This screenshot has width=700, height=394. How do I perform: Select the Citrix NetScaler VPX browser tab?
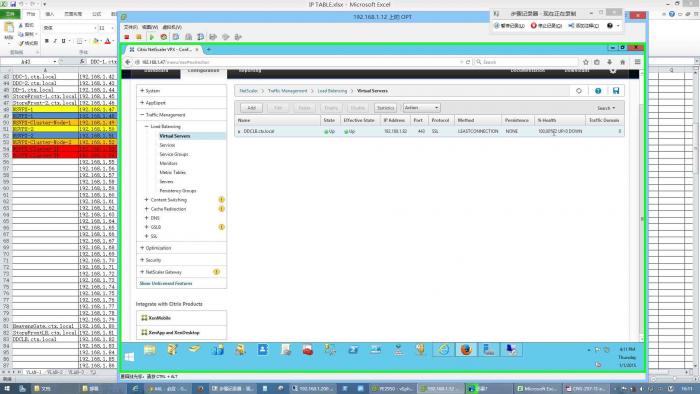pyautogui.click(x=163, y=50)
